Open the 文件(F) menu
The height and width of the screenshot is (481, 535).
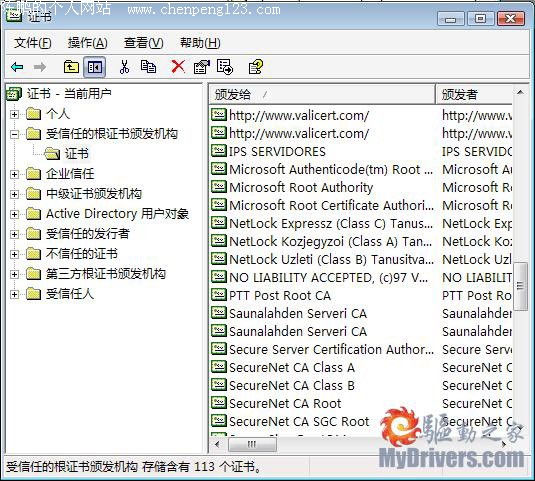(33, 43)
